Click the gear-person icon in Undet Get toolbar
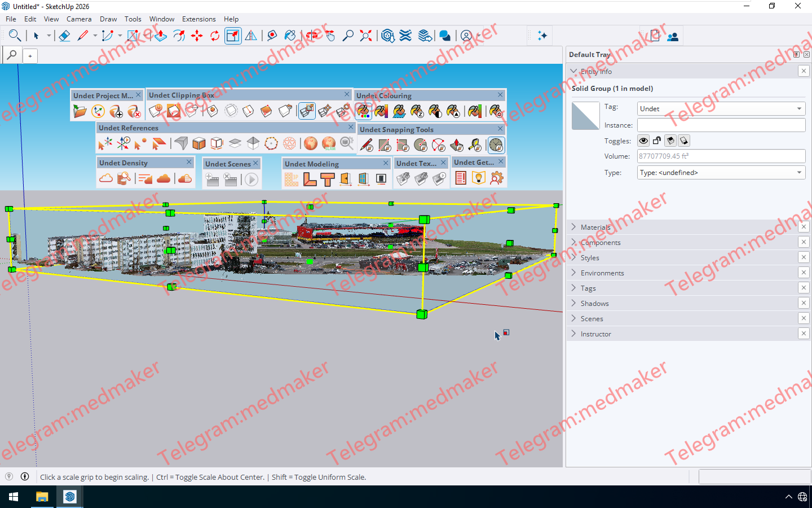 pos(497,178)
